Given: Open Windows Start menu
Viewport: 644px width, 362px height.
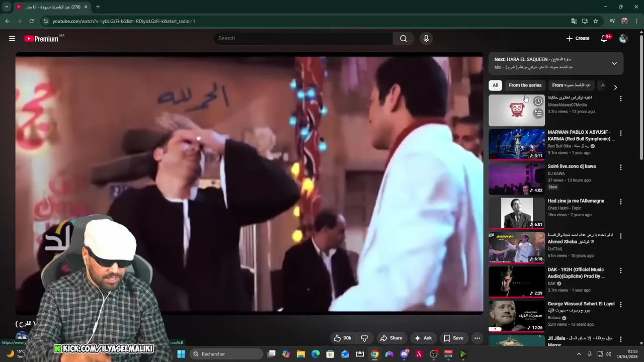Looking at the screenshot, I should [x=181, y=354].
